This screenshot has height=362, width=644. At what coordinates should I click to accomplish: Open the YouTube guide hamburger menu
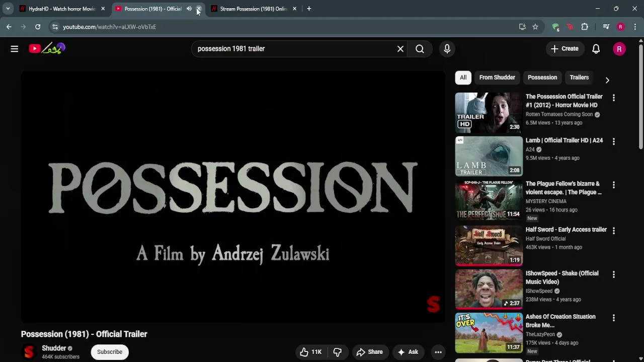tap(14, 49)
